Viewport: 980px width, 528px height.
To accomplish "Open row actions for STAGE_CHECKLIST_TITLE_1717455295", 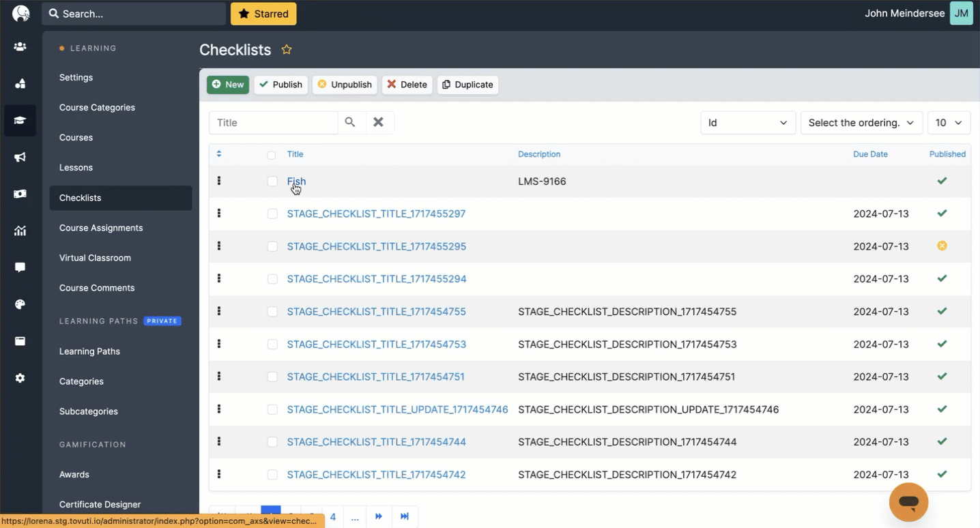I will point(219,246).
